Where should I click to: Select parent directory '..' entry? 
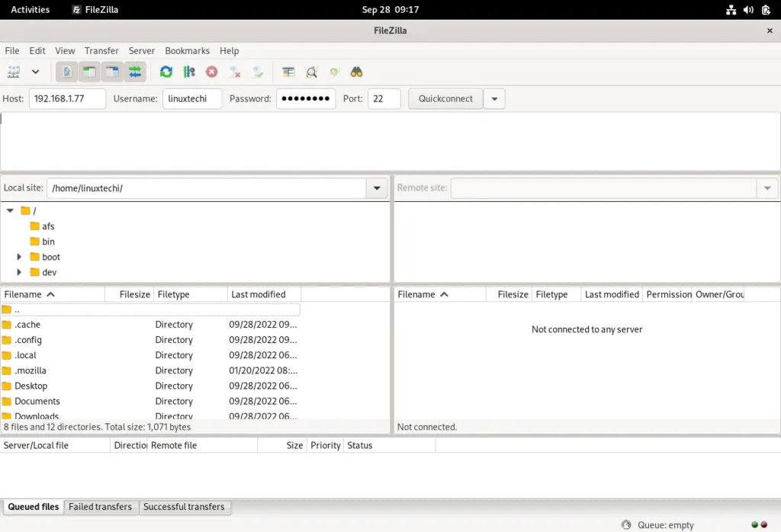click(150, 309)
